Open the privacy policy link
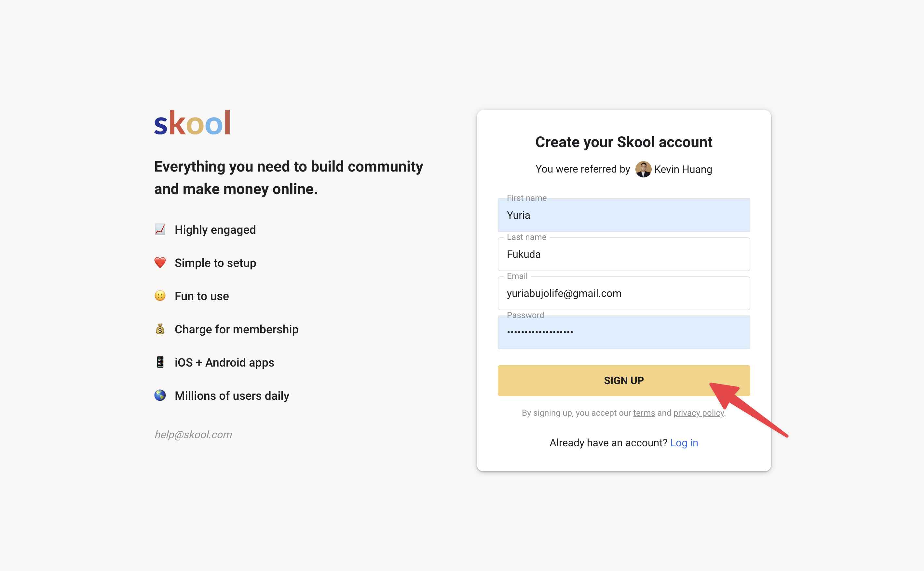This screenshot has width=924, height=571. pos(699,413)
